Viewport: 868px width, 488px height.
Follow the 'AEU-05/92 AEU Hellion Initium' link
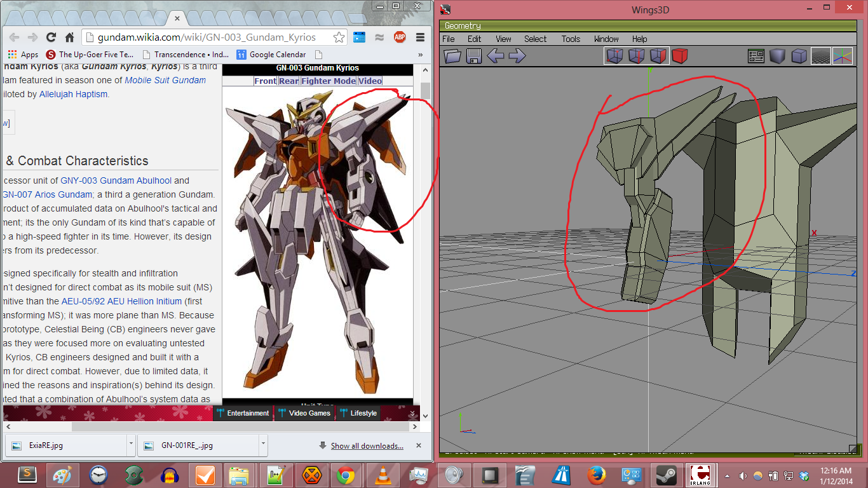pyautogui.click(x=121, y=301)
